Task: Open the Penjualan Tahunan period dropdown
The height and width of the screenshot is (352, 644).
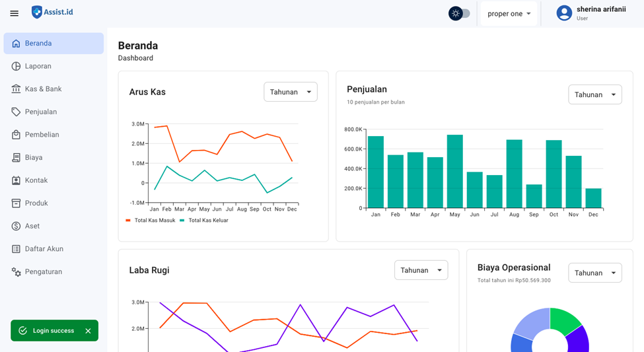Action: click(x=594, y=94)
